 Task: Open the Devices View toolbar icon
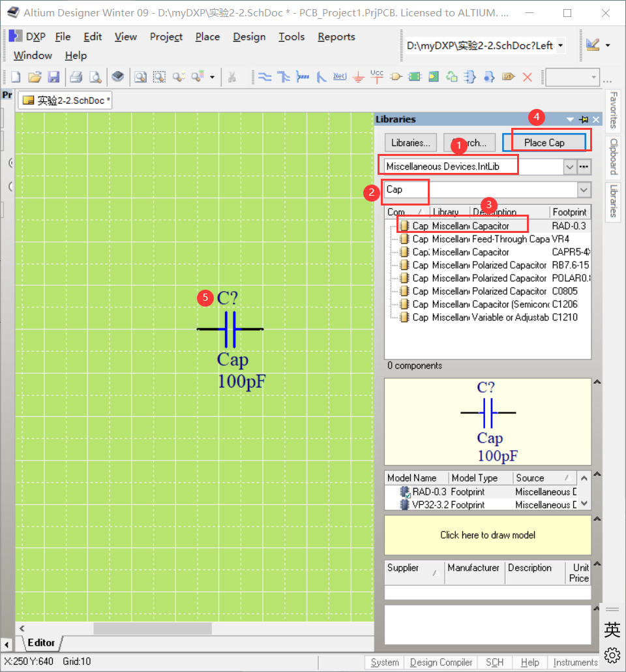point(118,77)
